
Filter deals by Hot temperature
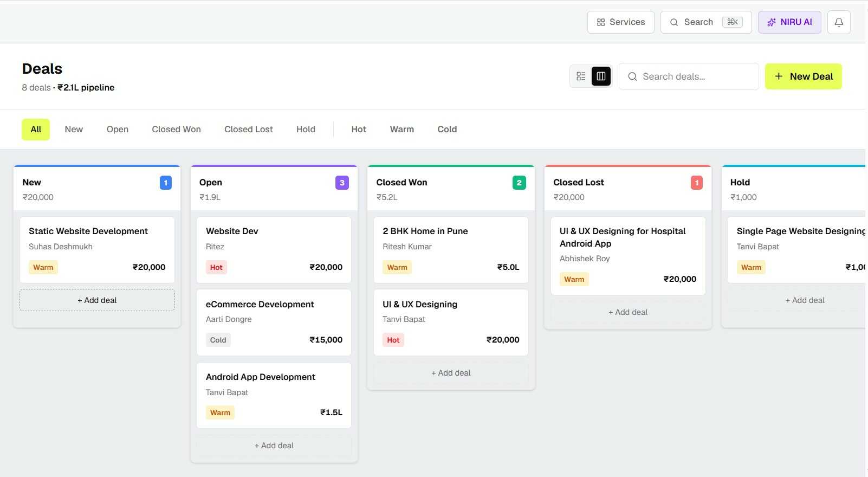[x=359, y=130]
